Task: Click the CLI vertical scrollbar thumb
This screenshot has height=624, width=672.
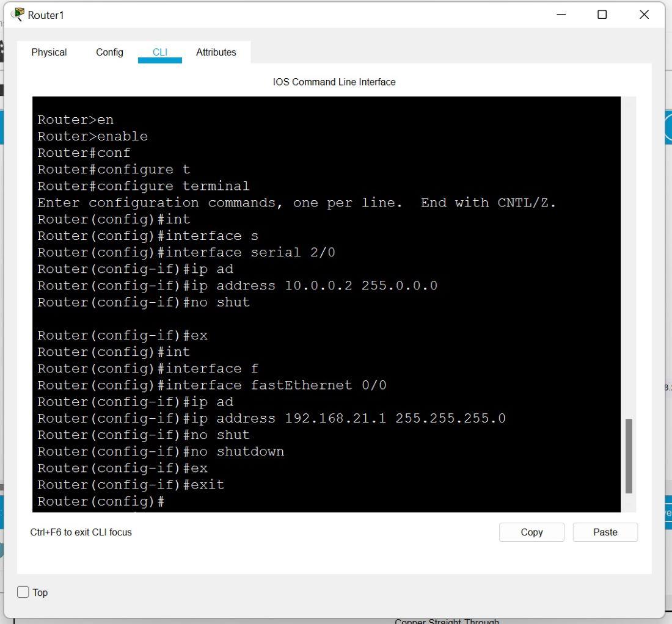Action: (x=629, y=455)
